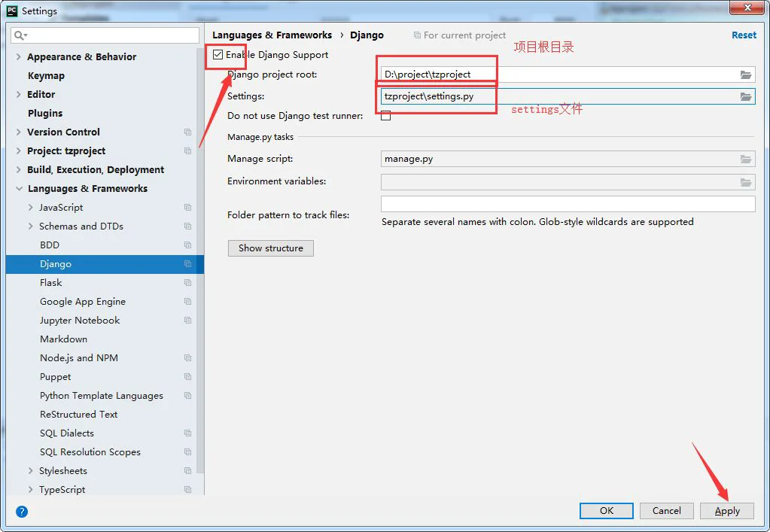Expand the Stylesheets subtree
This screenshot has height=532, width=770.
(x=30, y=470)
